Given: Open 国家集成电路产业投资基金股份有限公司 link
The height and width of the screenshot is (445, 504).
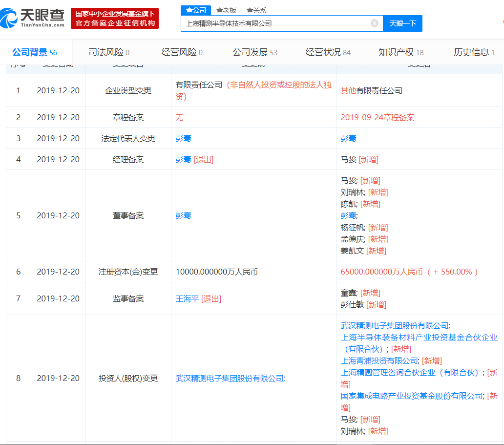Looking at the screenshot, I should 412,396.
